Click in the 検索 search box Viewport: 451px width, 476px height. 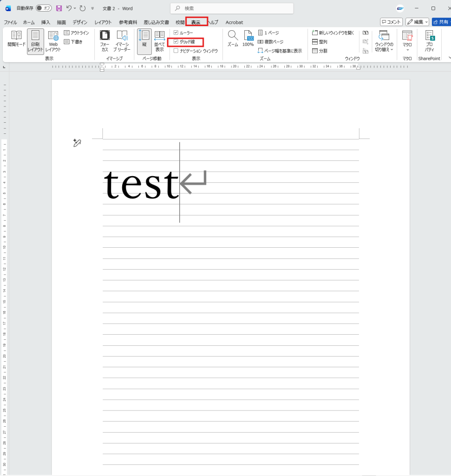pyautogui.click(x=232, y=8)
